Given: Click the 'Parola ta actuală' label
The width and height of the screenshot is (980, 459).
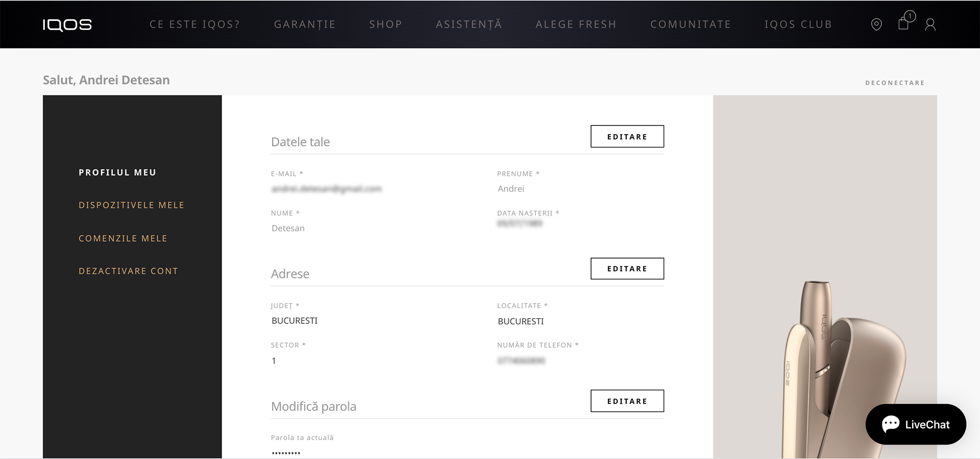Looking at the screenshot, I should [302, 438].
